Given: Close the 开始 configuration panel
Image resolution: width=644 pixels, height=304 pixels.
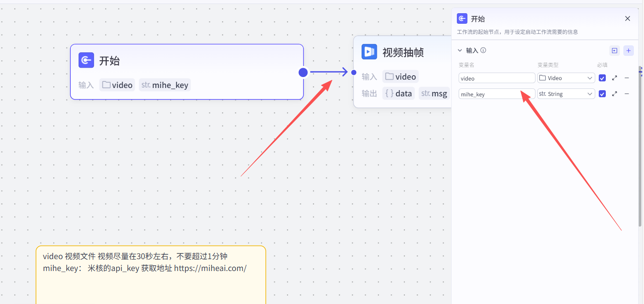Looking at the screenshot, I should (628, 18).
